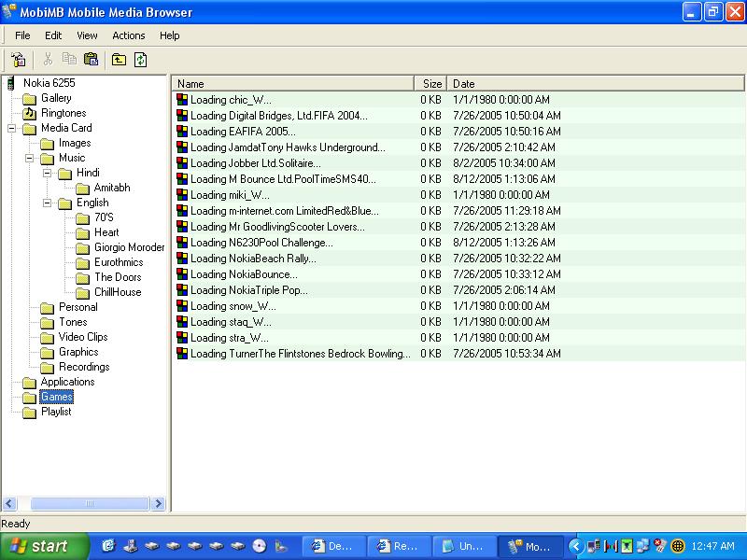This screenshot has width=747, height=560.
Task: Click tree pane right scroll arrow
Action: coord(158,503)
